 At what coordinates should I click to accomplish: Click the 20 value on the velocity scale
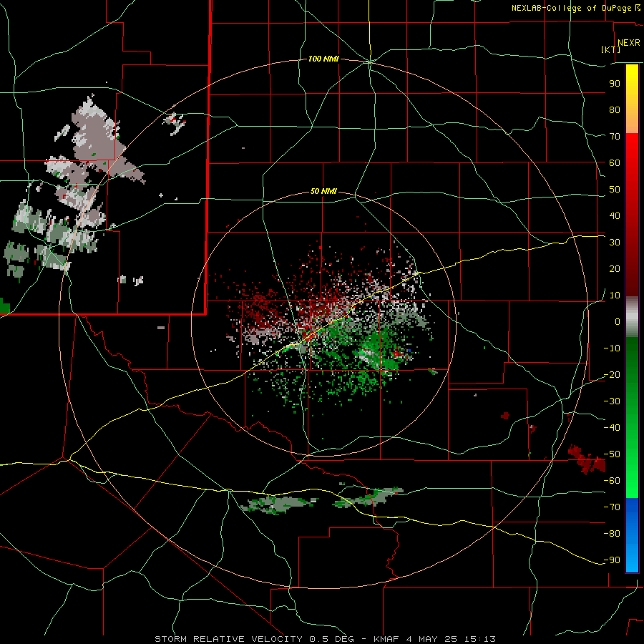click(x=615, y=268)
